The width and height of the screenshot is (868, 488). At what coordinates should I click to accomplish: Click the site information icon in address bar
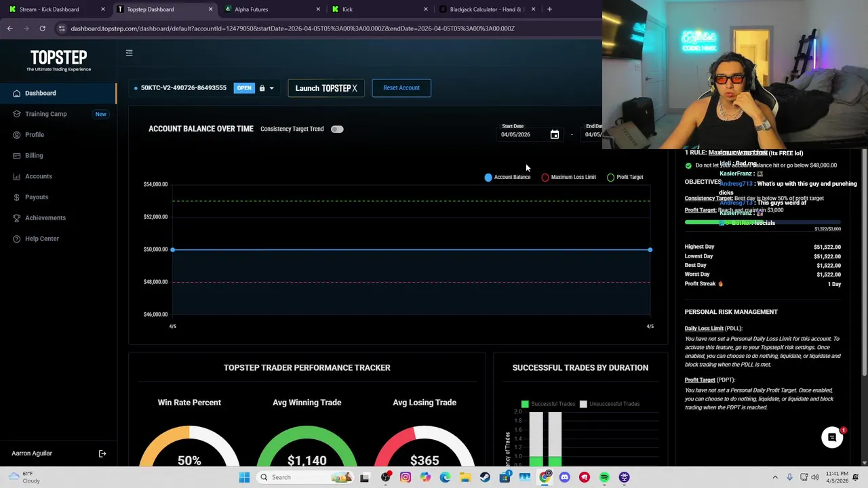pos(62,28)
